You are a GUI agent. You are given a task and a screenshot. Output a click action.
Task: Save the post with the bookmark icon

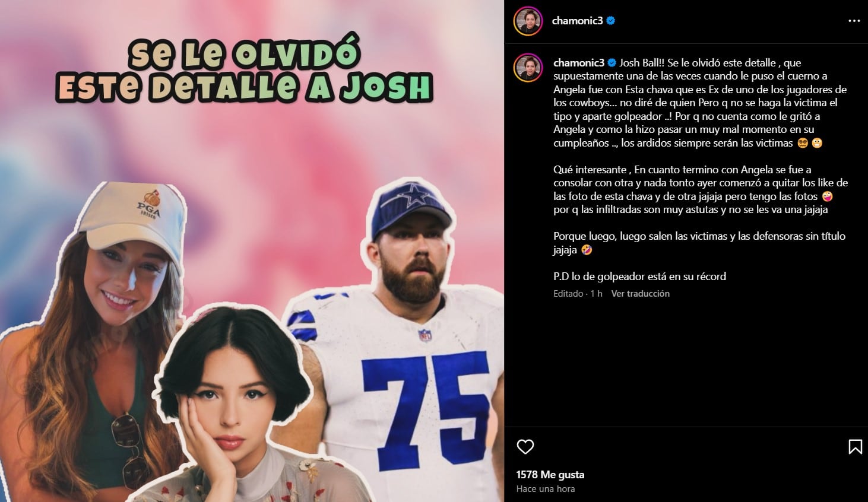tap(855, 446)
